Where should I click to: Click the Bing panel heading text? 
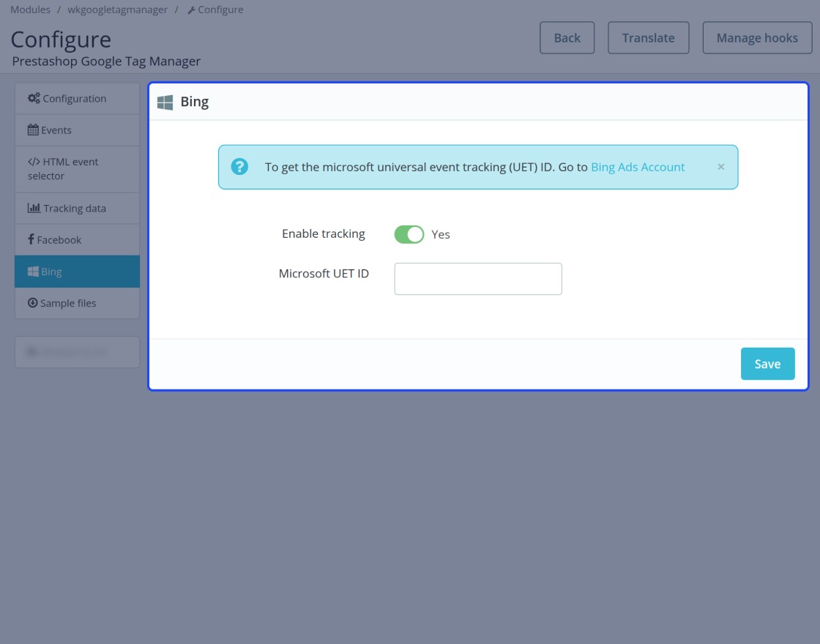point(195,102)
